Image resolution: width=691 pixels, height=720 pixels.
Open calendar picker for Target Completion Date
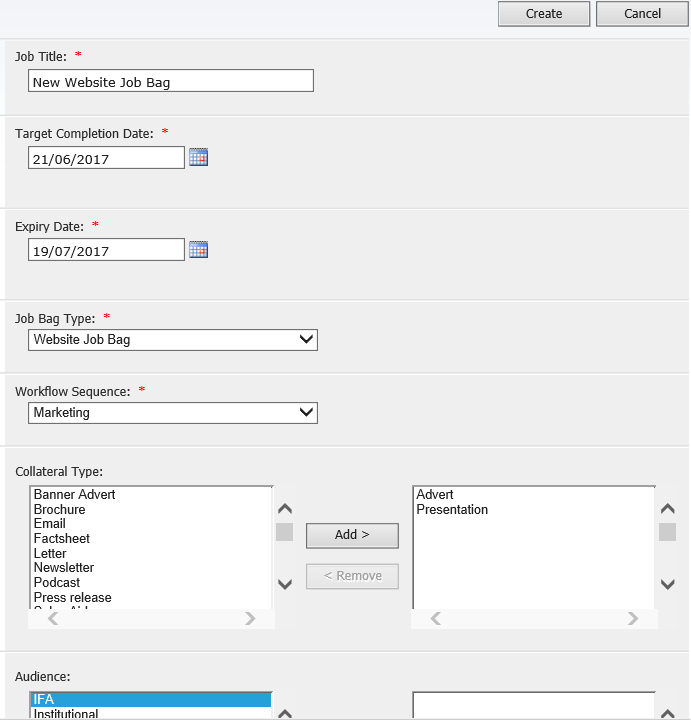(199, 157)
